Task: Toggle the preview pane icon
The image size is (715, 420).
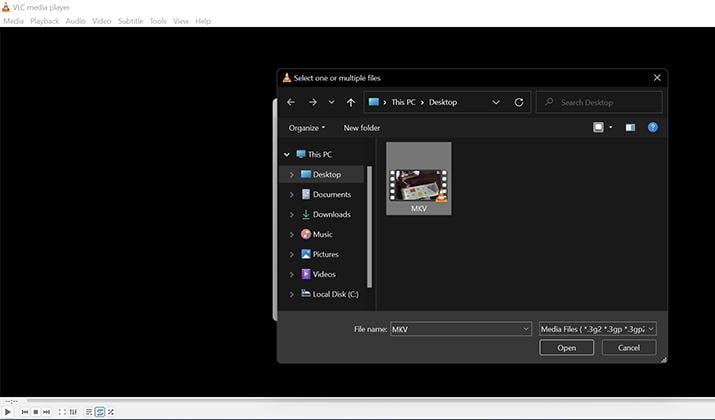Action: (x=630, y=128)
